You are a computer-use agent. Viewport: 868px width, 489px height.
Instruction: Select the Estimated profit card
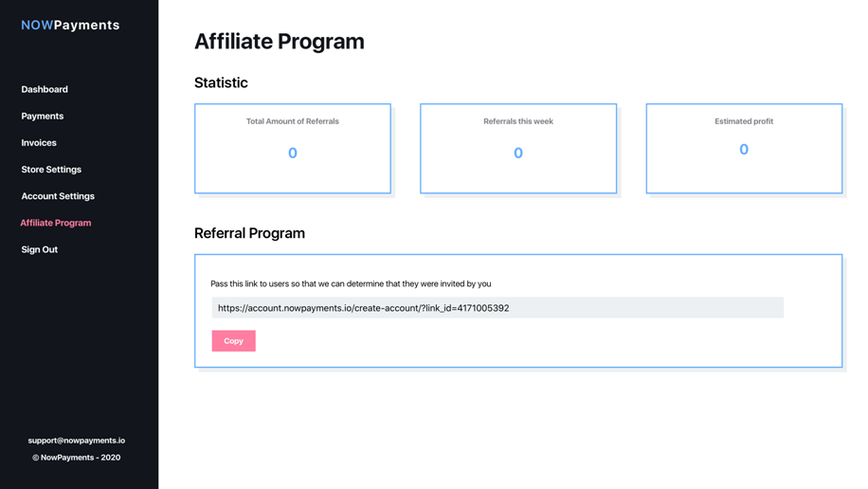744,149
